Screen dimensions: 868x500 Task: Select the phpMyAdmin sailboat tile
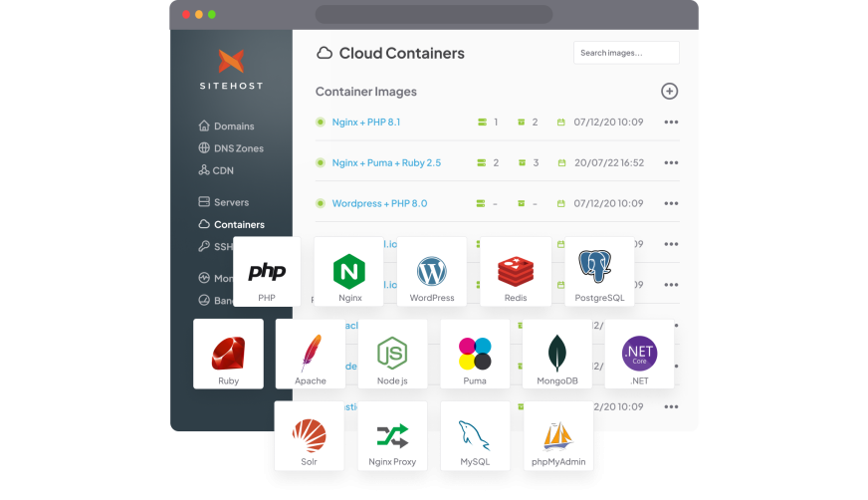[558, 436]
